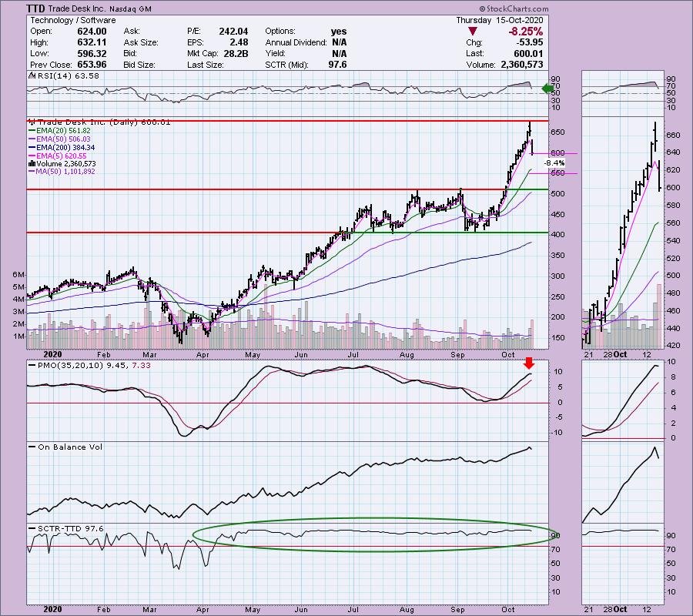Click the On Balance Vol panel label
Viewport: 693px width, 616px height.
pos(70,447)
